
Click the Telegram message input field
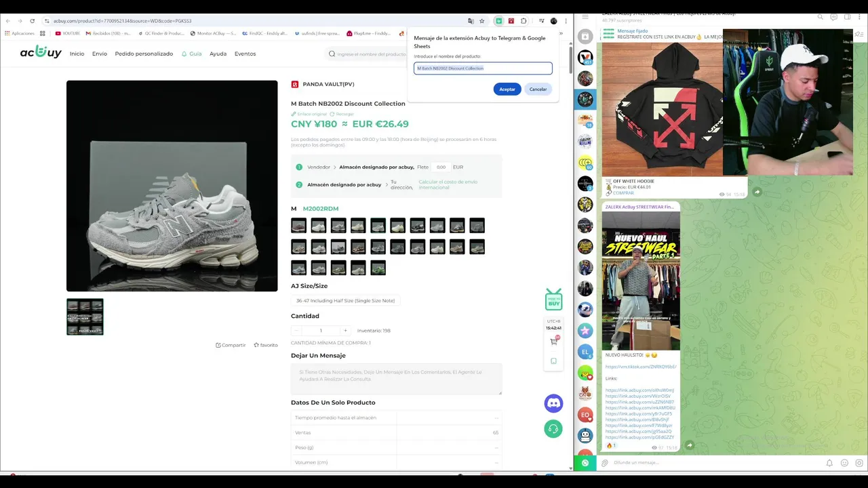(x=715, y=463)
